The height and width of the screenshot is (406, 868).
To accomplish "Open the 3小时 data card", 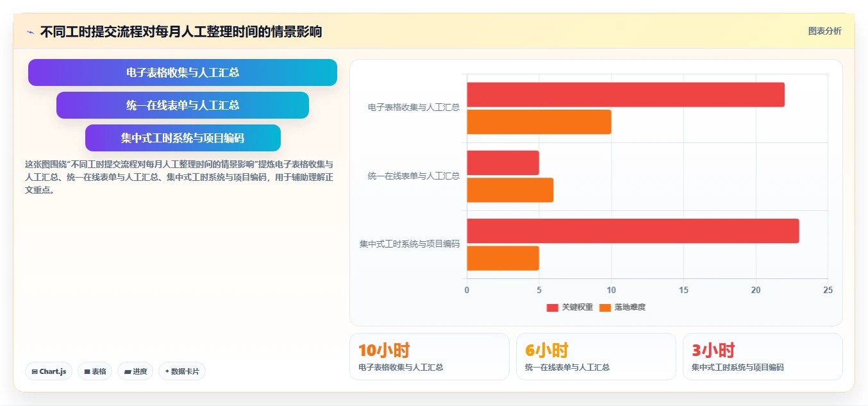I will pyautogui.click(x=763, y=357).
